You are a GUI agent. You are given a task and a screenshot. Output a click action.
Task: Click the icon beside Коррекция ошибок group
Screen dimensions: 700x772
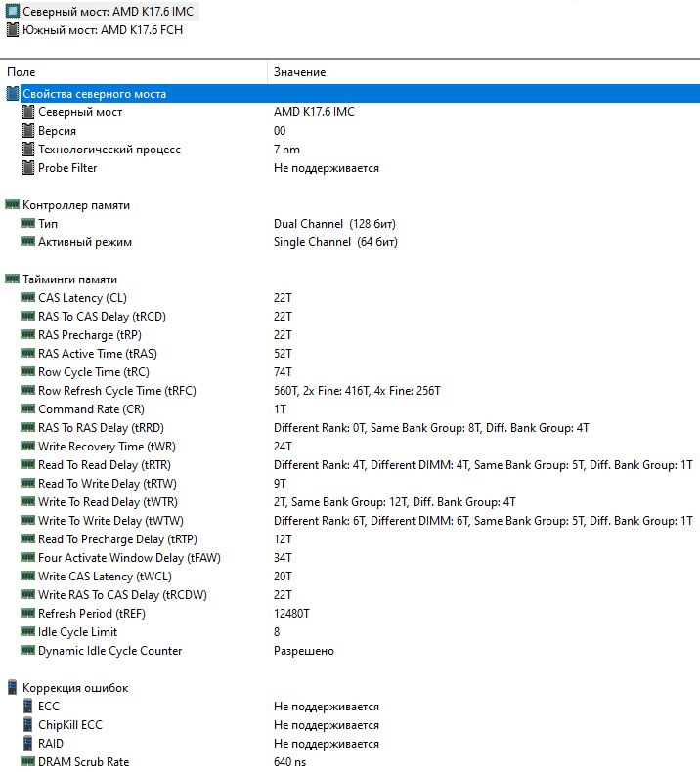click(x=13, y=688)
